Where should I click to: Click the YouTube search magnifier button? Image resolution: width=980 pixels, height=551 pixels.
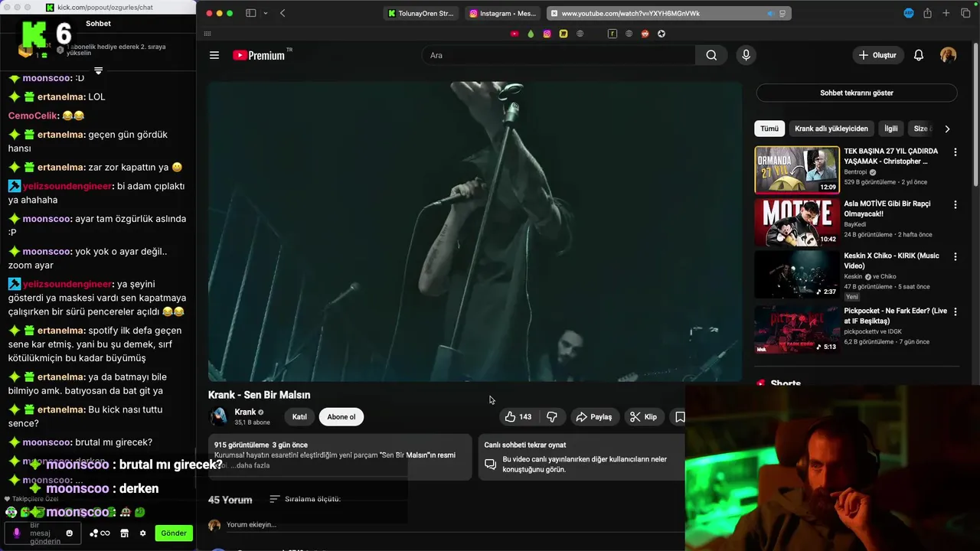(x=711, y=55)
